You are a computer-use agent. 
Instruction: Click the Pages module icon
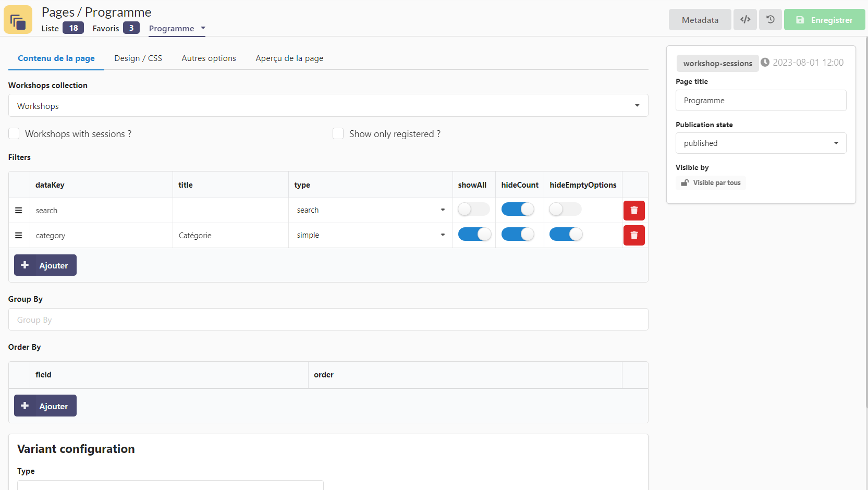[18, 19]
